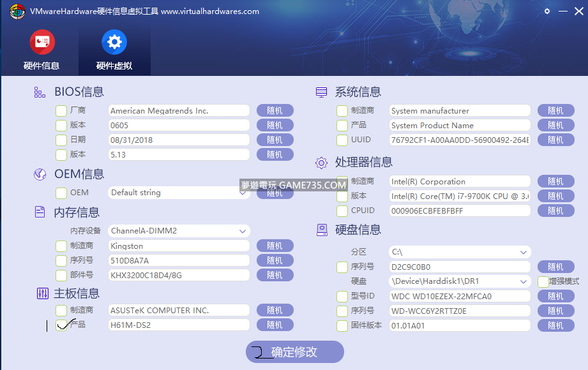Expand the 硬盘 Harddisk1 device dropdown
588x370 pixels.
(524, 281)
